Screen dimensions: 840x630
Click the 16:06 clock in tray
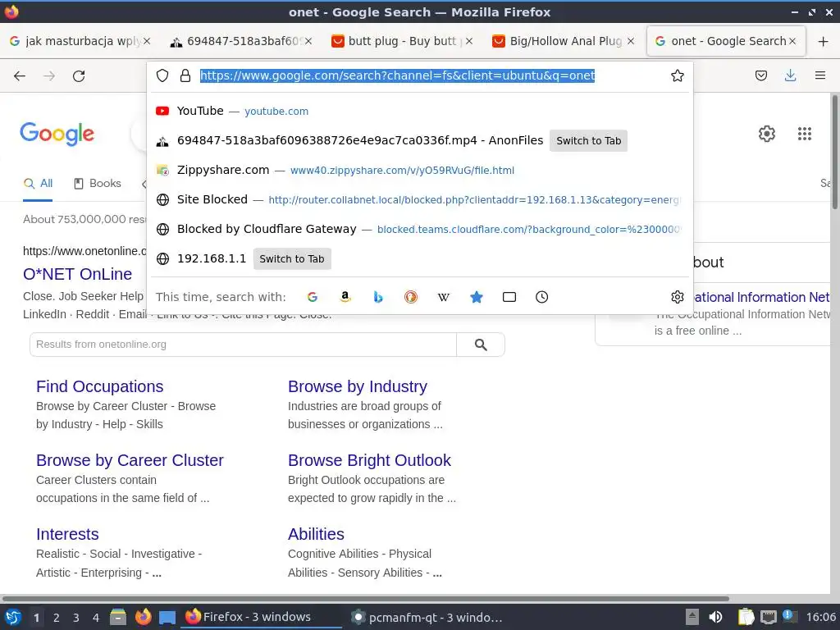click(820, 617)
